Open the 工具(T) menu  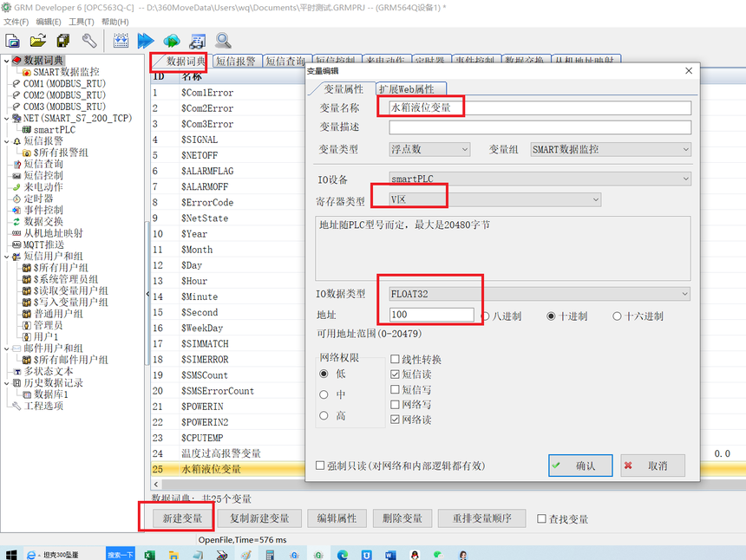pyautogui.click(x=81, y=22)
